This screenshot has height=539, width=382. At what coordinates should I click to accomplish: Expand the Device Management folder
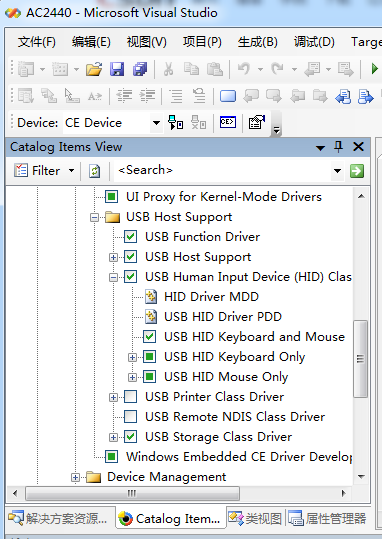click(x=75, y=477)
